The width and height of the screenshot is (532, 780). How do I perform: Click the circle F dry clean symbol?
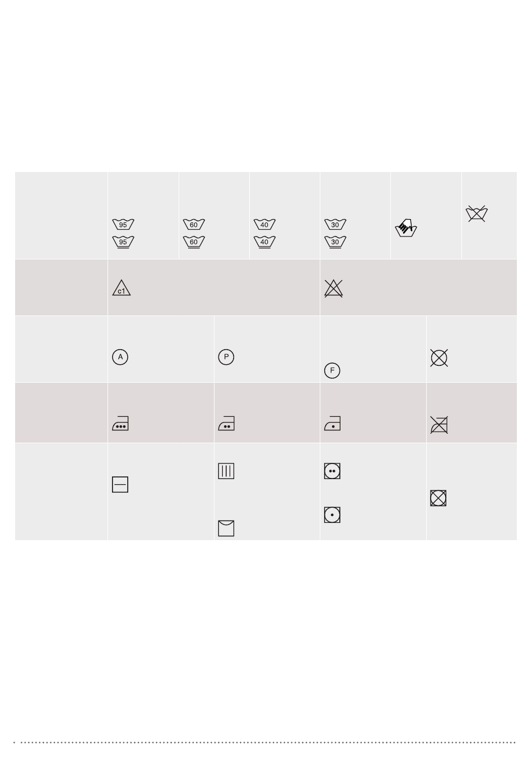tap(332, 370)
